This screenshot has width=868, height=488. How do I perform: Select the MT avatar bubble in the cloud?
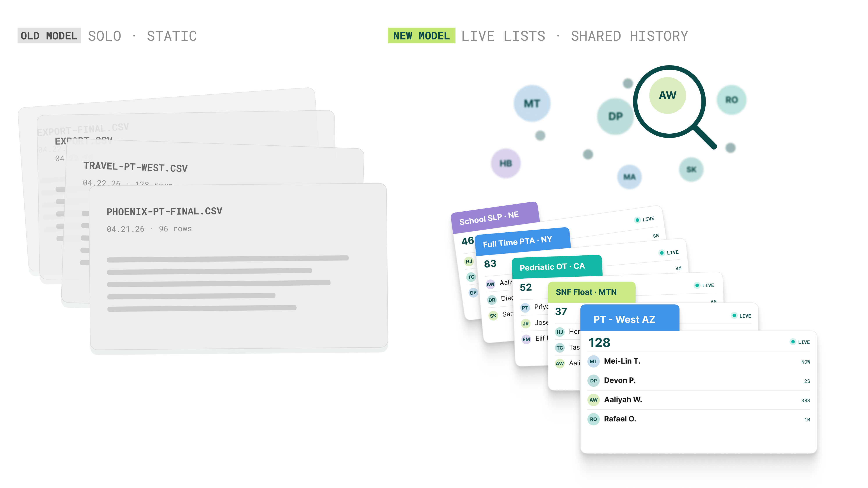click(532, 103)
